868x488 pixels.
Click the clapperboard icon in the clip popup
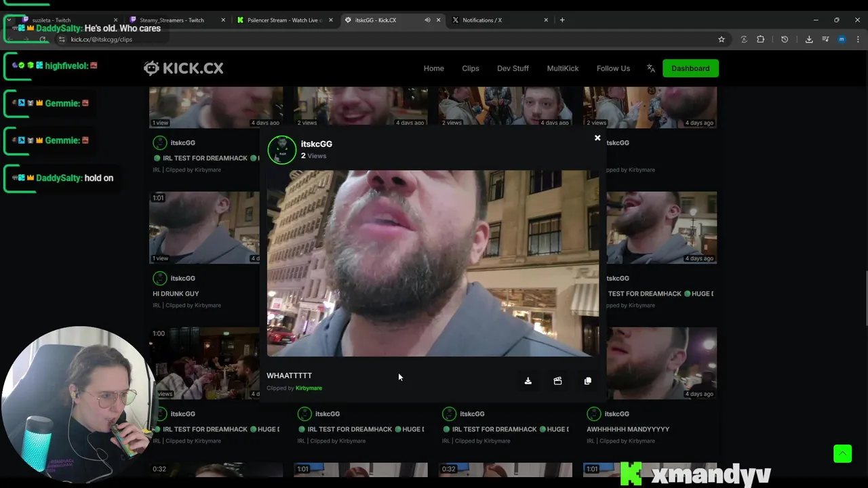(557, 381)
